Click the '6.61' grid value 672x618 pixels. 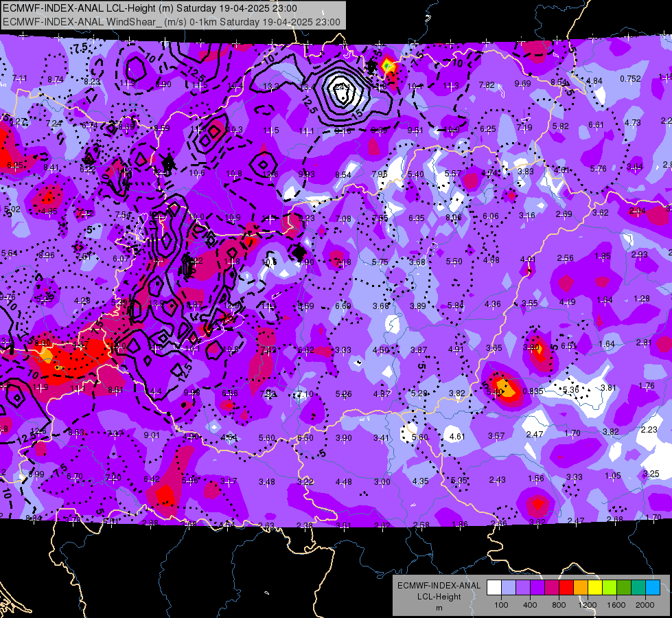pyautogui.click(x=596, y=125)
